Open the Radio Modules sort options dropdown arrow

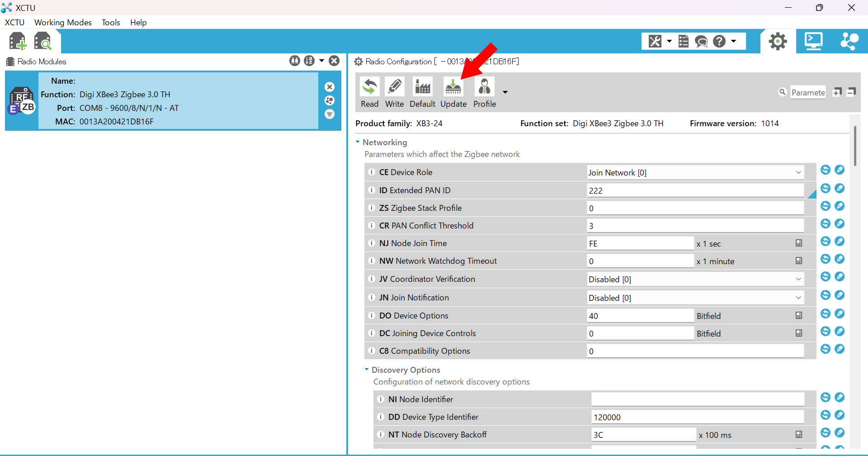tap(321, 61)
